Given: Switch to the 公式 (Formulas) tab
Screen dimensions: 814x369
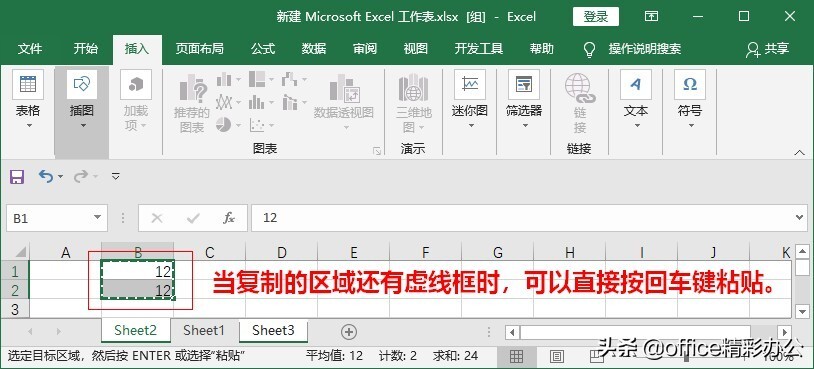Looking at the screenshot, I should click(263, 49).
